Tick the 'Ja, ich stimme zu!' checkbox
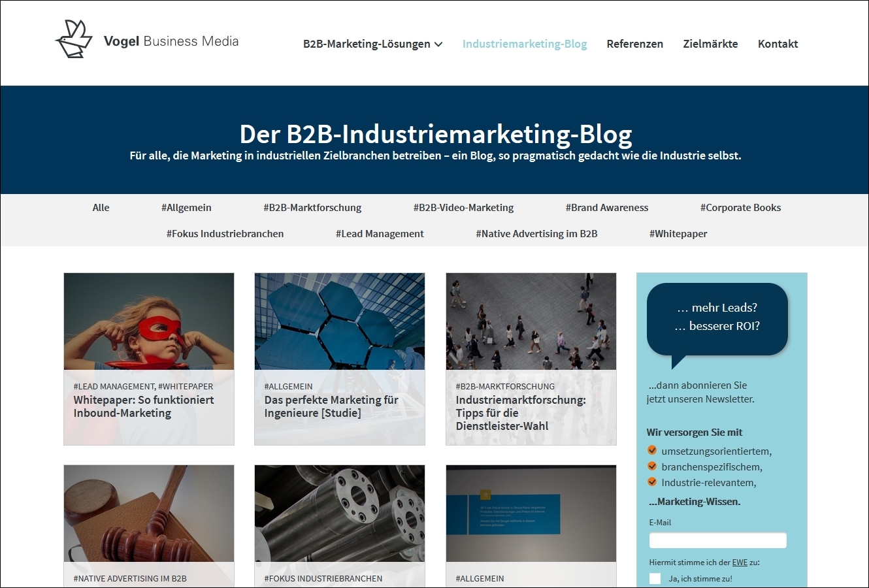This screenshot has height=588, width=869. (x=655, y=578)
